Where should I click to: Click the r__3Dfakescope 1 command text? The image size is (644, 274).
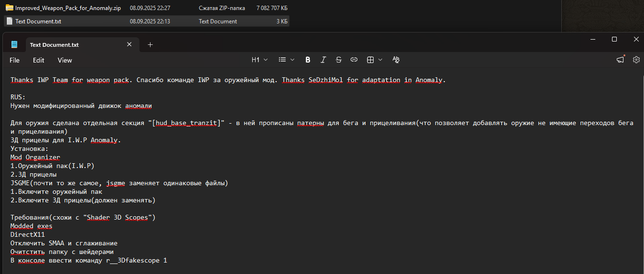click(x=137, y=260)
